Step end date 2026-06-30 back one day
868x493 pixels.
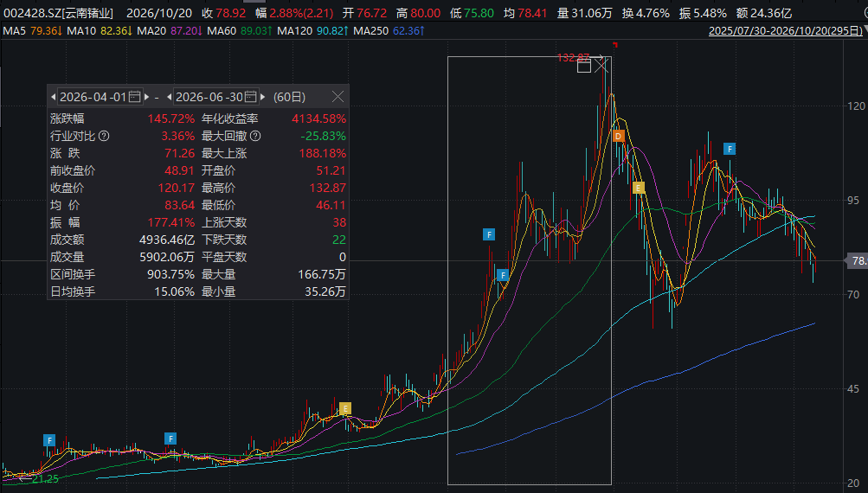[x=169, y=97]
